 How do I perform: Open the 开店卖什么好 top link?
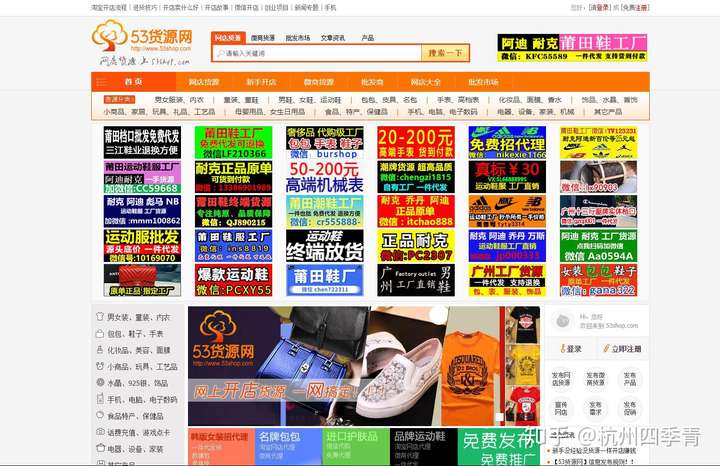point(181,8)
